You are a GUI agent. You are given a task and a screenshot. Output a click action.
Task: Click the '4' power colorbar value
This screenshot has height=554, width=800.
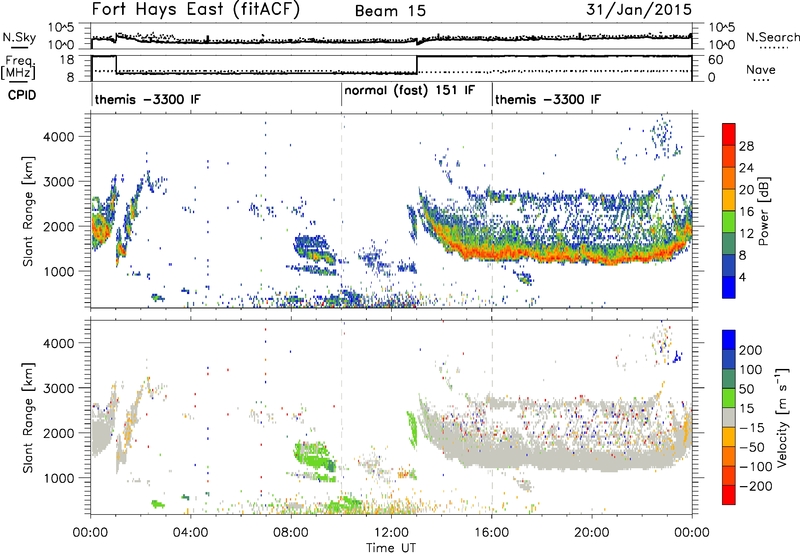coord(742,277)
